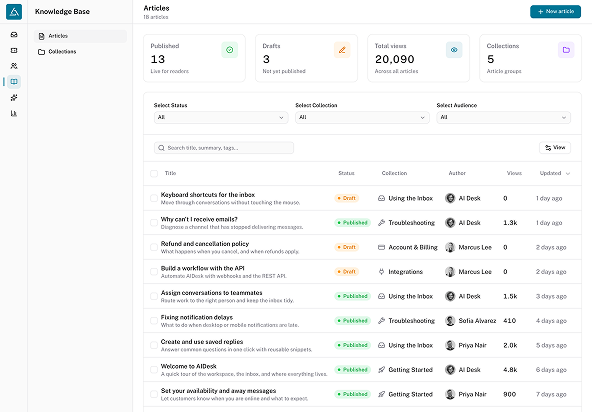Screen dimensions: 592x412
Task: Open the Select Audience dropdown
Action: [503, 117]
